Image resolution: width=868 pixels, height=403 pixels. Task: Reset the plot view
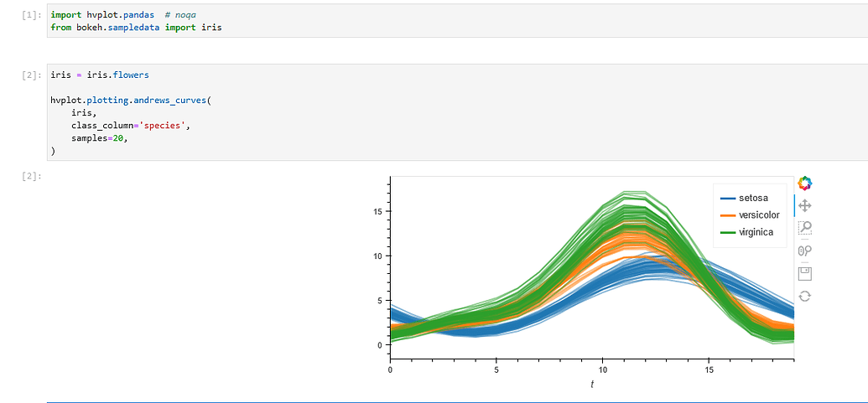click(x=804, y=296)
